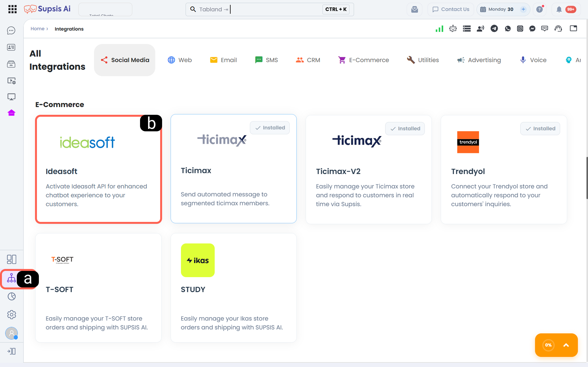Click the stacked list icon in the channel bar
This screenshot has height=367, width=588.
467,29
